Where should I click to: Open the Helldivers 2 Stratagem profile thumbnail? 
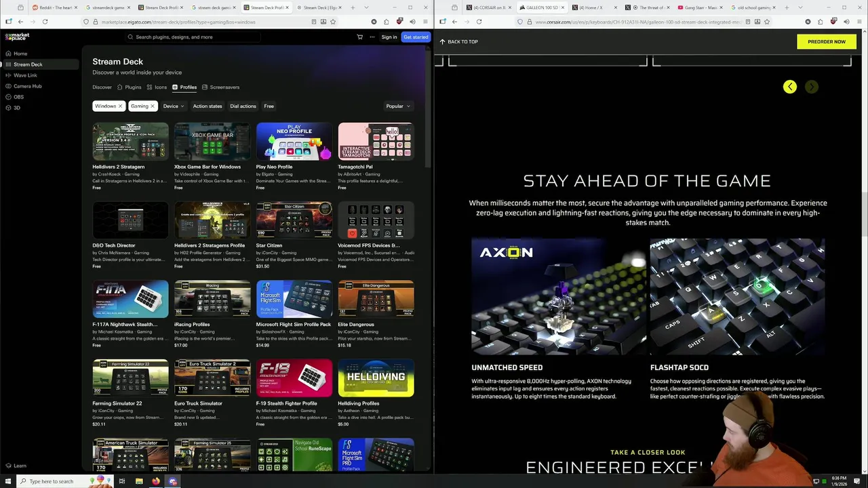point(130,141)
